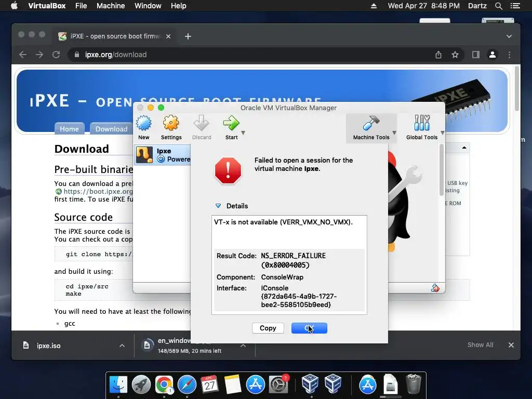This screenshot has height=399, width=532.
Task: Click the browser page vertical scrollbar
Action: point(517,89)
